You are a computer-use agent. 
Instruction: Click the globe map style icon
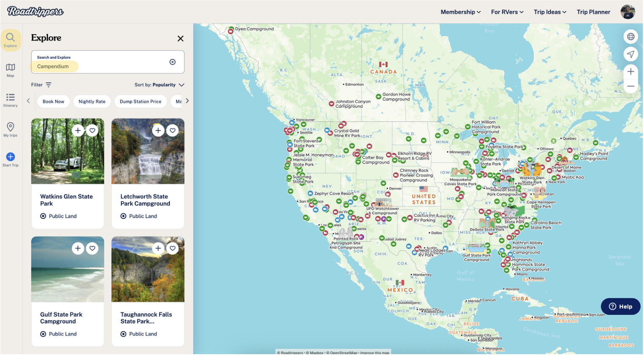tap(631, 37)
